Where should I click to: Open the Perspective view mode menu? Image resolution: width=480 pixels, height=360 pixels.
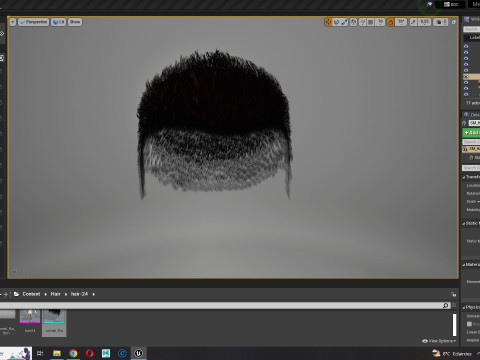point(33,22)
